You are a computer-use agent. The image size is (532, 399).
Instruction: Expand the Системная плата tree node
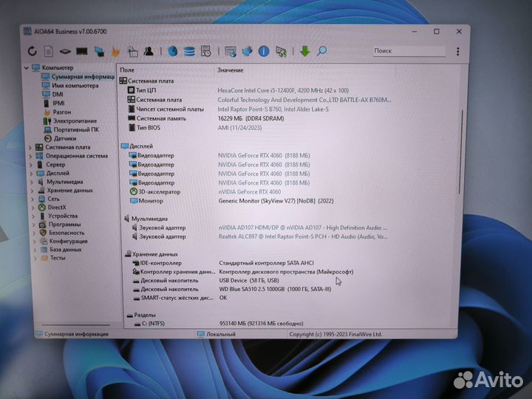pos(30,147)
